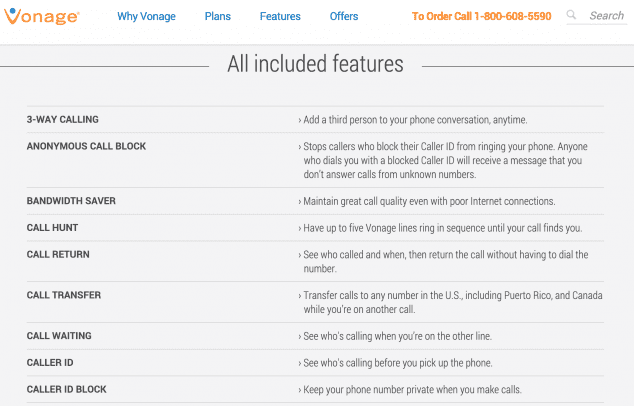Select the Call Hunt feature

52,228
